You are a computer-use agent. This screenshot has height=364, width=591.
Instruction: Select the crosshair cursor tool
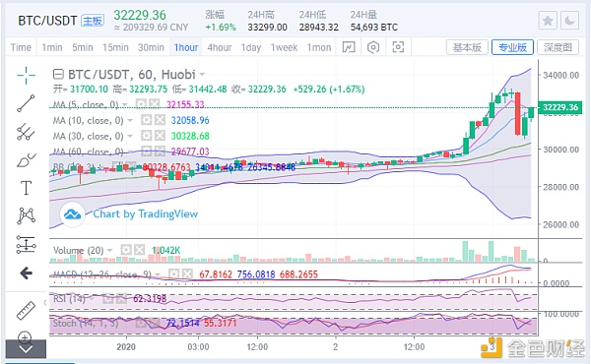(x=26, y=76)
